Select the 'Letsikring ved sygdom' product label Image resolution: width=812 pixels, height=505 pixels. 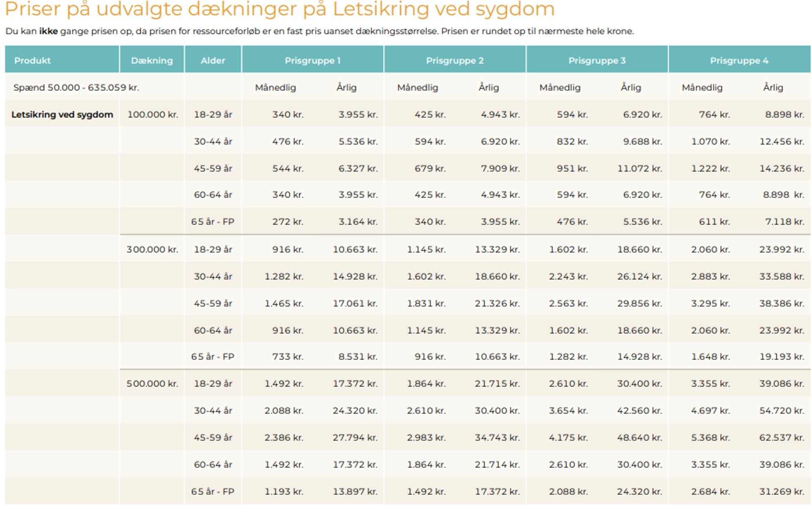(x=62, y=115)
